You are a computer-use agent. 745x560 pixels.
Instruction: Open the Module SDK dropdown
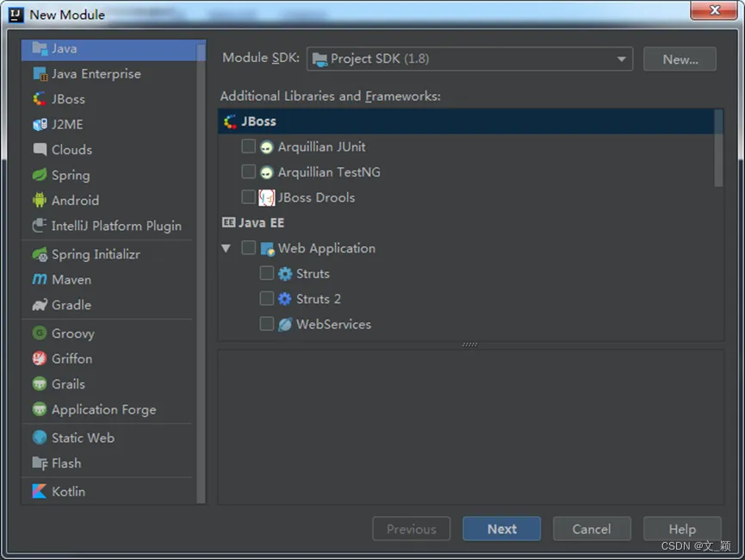pyautogui.click(x=469, y=59)
